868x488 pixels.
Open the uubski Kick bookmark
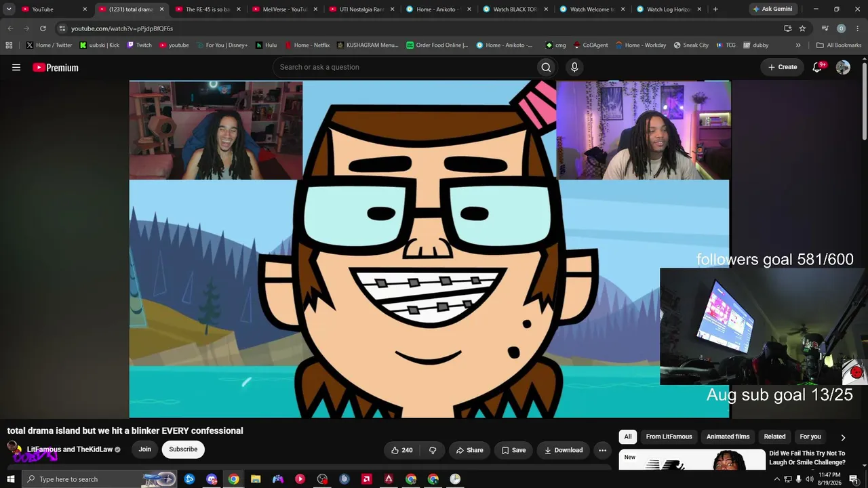pos(99,45)
